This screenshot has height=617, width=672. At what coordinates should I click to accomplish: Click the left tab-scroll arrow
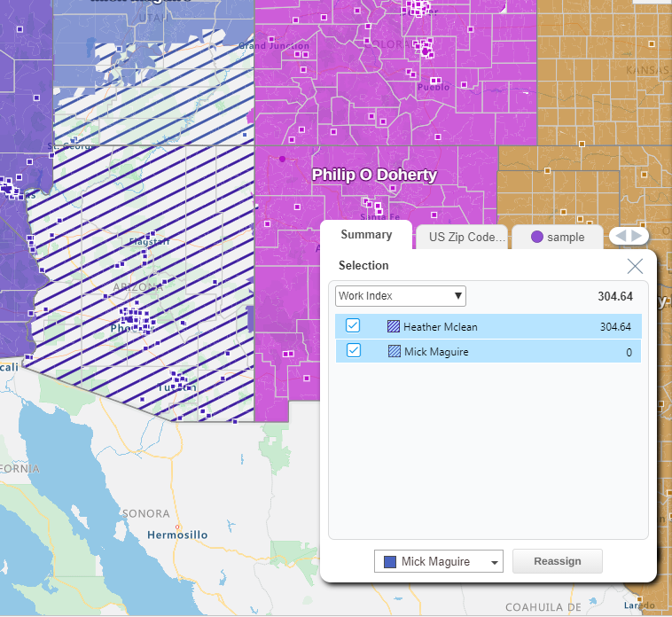621,236
